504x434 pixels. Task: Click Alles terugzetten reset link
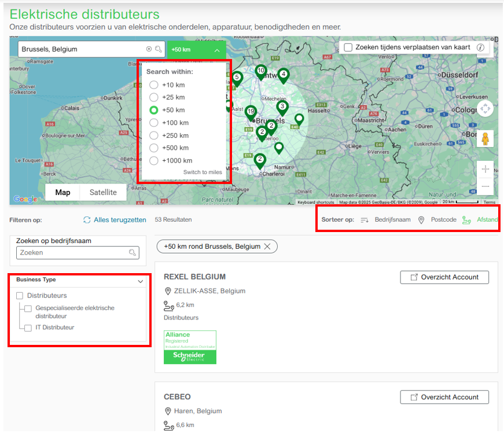[120, 220]
